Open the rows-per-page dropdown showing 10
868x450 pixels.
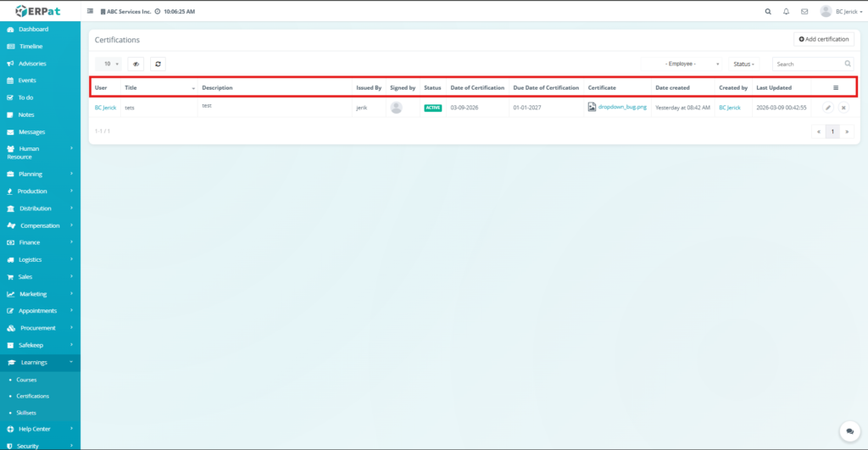(111, 64)
